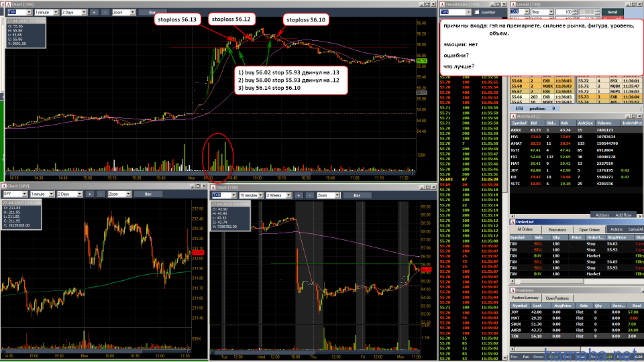Image resolution: width=644 pixels, height=362 pixels.
Task: Select MAT row in Positions
Action: [577, 318]
